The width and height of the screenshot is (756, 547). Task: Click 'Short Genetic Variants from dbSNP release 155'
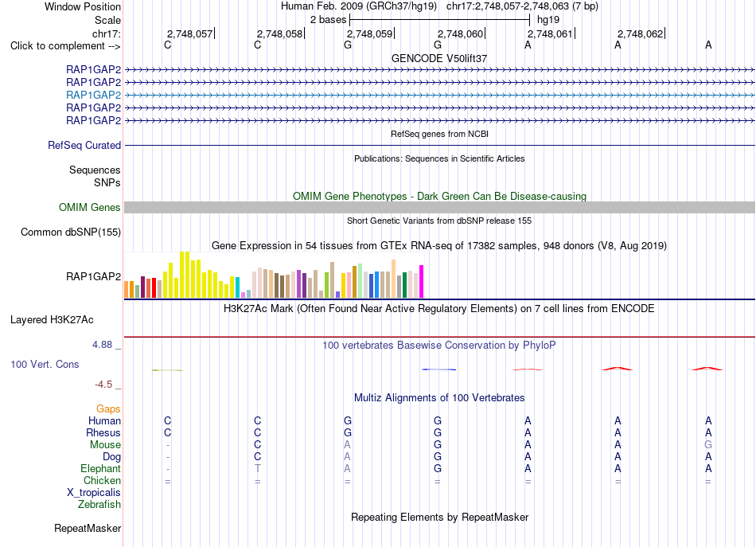tap(439, 221)
